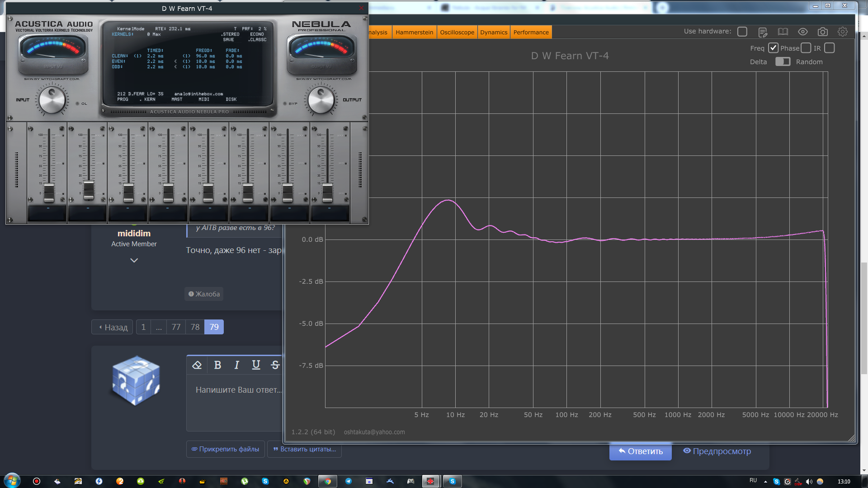
Task: Click the RU language indicator
Action: pos(753,480)
